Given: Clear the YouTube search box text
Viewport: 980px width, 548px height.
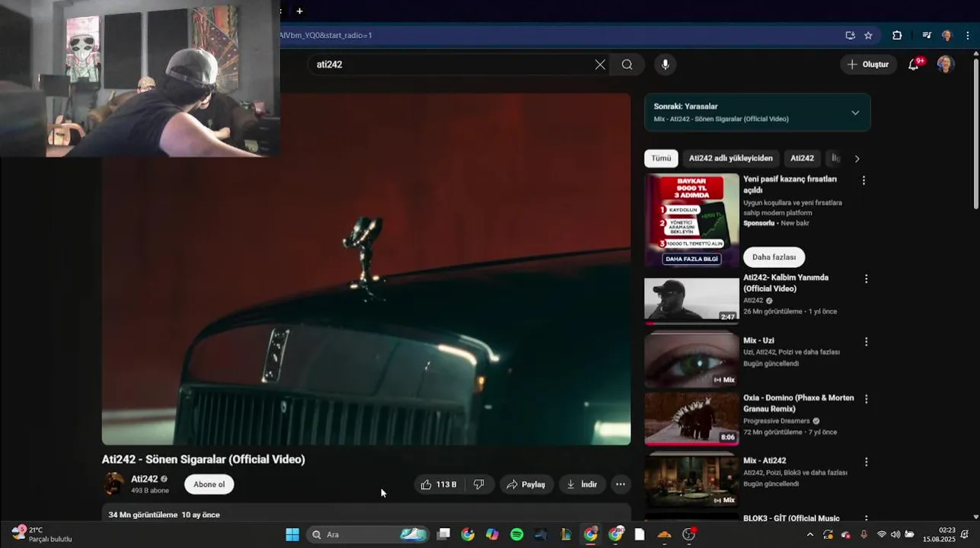Looking at the screenshot, I should [x=600, y=65].
